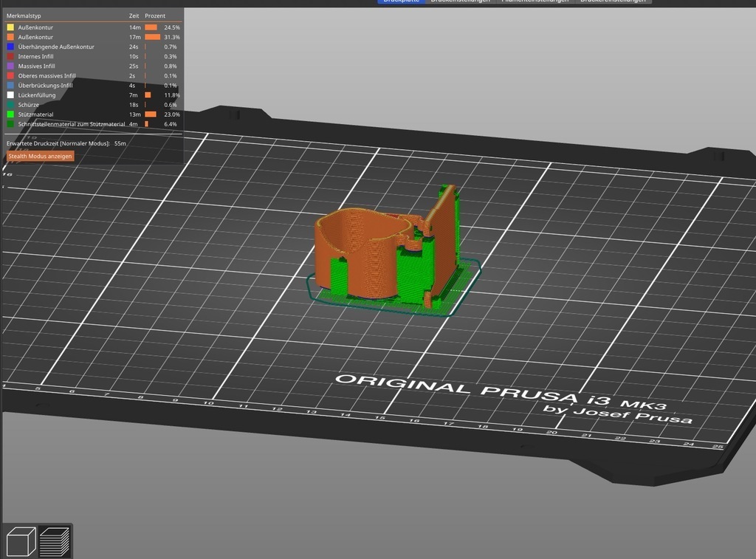This screenshot has height=559, width=756.
Task: Toggle the Schnittstellenmaterial zum Stützmaterial label
Action: coord(72,124)
